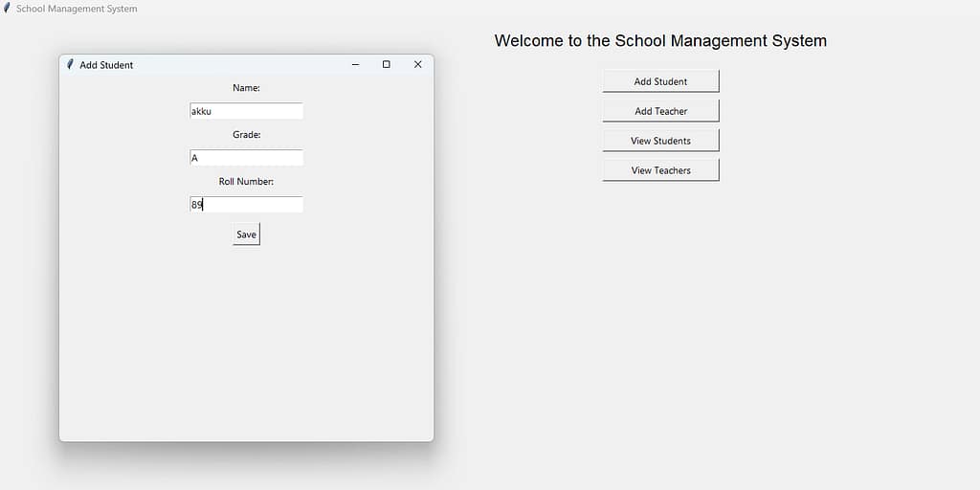Click the Name: label
Viewport: 980px width, 490px height.
click(246, 88)
